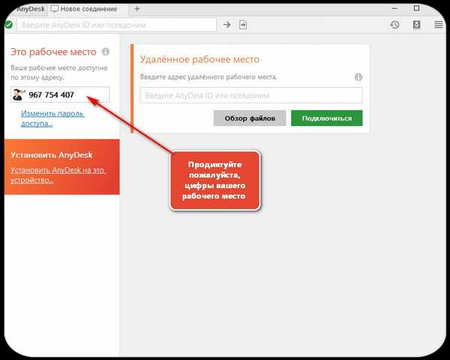Open the hamburger main menu
Image resolution: width=450 pixels, height=360 pixels.
[x=439, y=25]
